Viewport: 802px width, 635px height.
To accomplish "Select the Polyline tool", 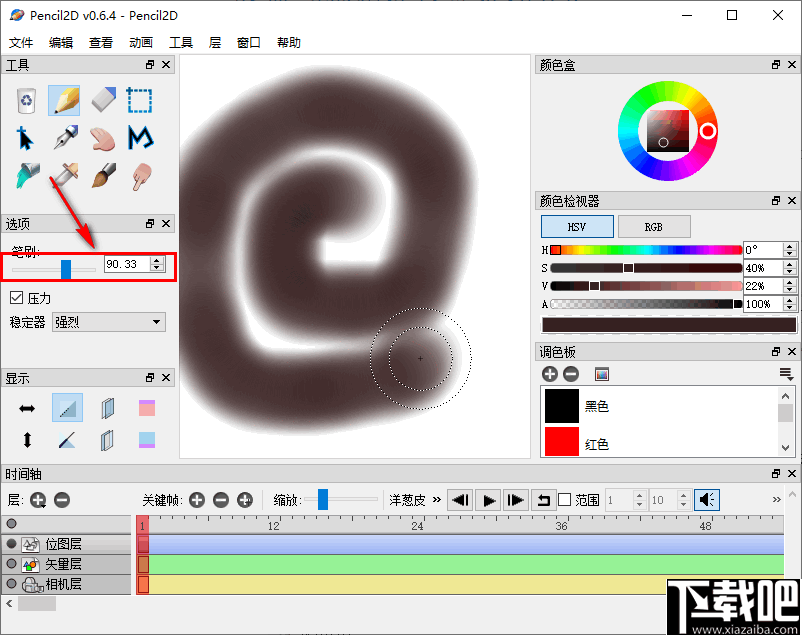I will [139, 139].
